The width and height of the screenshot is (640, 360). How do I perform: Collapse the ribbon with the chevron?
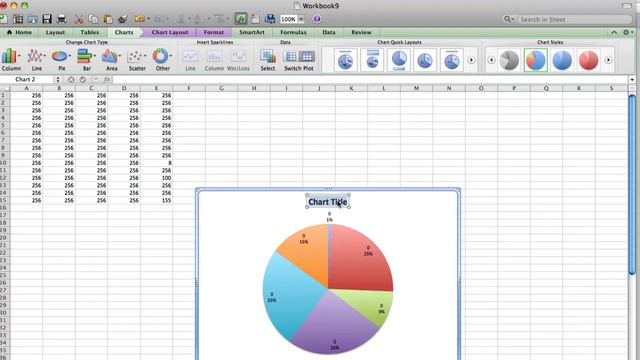pos(614,32)
